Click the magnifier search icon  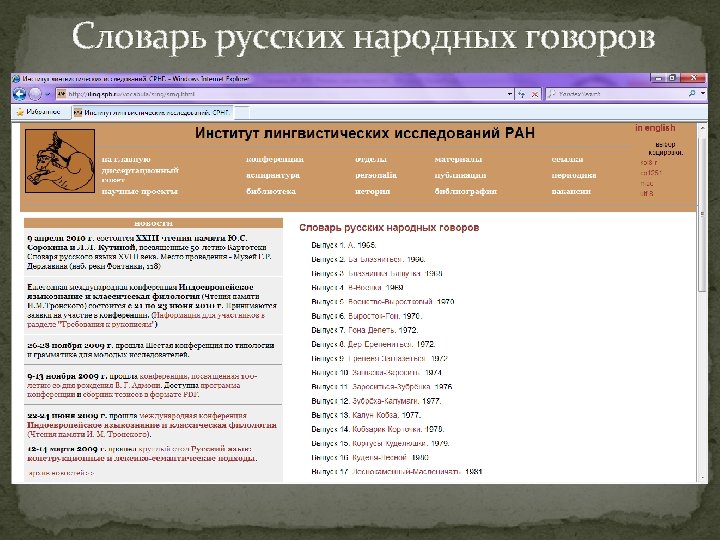pos(692,94)
